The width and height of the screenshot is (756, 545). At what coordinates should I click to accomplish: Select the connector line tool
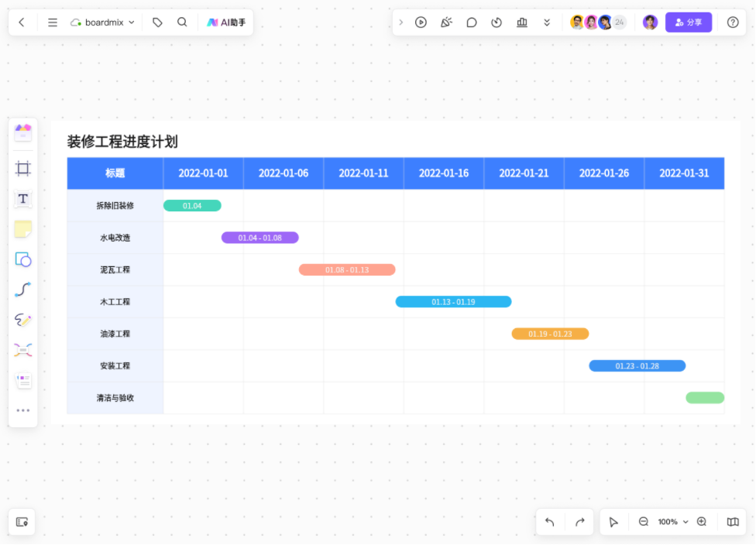coord(23,290)
